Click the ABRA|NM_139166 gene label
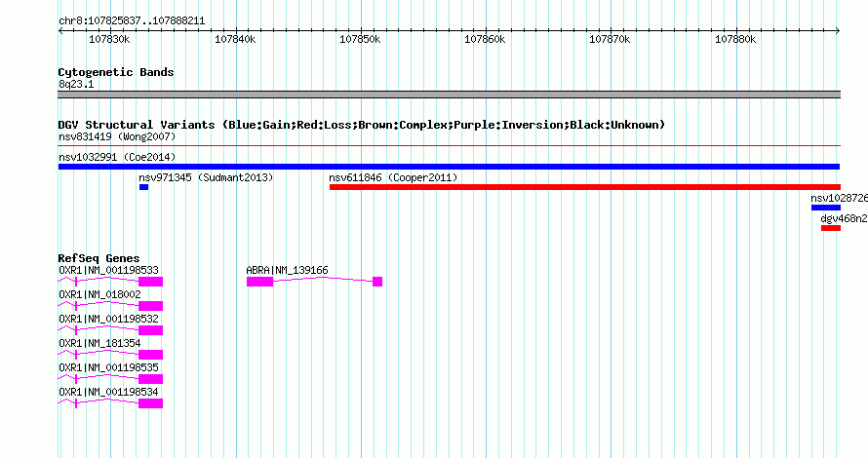This screenshot has width=868, height=458. (x=287, y=270)
